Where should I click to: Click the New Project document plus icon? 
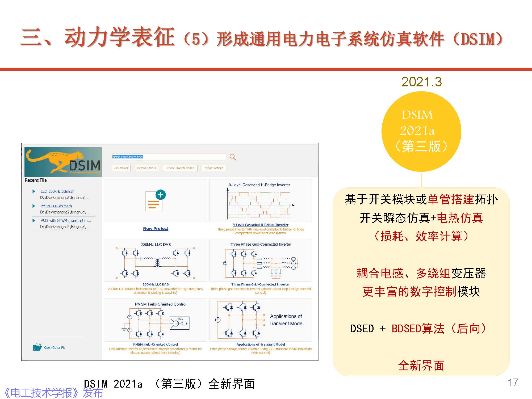[x=156, y=201]
